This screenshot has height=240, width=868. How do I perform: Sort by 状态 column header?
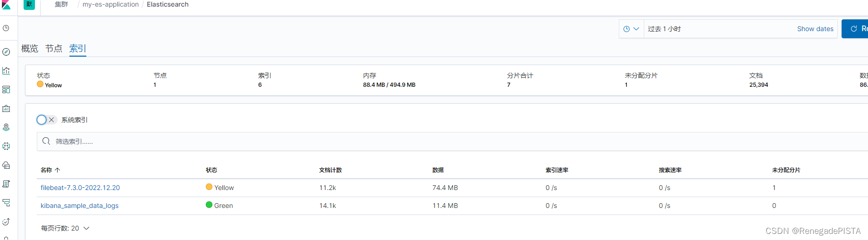point(211,170)
